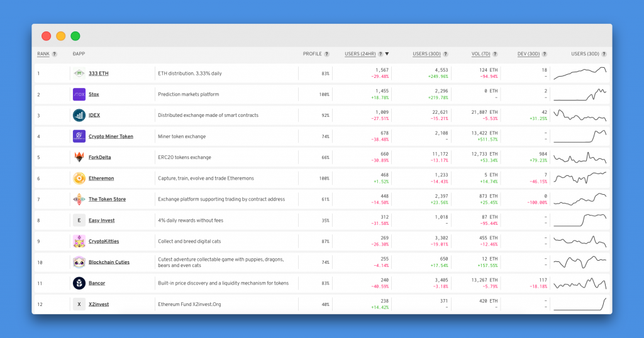Click 'Miner token exchange' description text
The height and width of the screenshot is (338, 644).
tap(182, 136)
